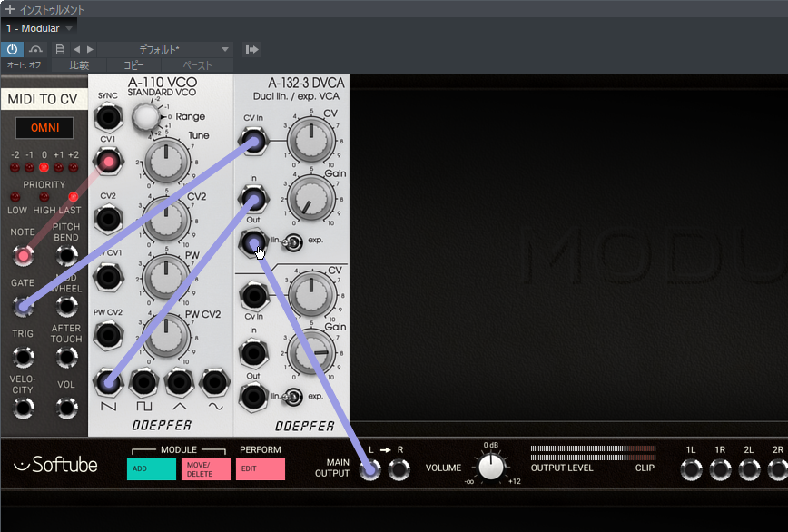Click the sine wave output jack
The height and width of the screenshot is (532, 788).
click(214, 383)
